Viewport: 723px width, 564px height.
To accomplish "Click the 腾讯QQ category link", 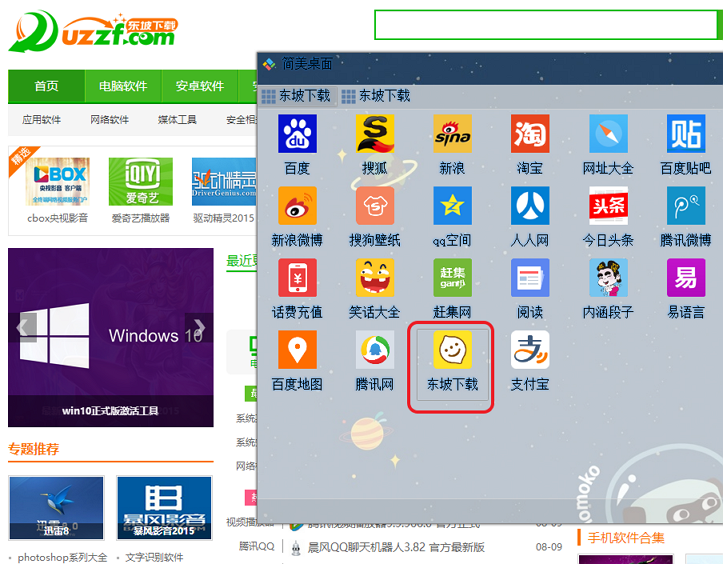I will [256, 546].
